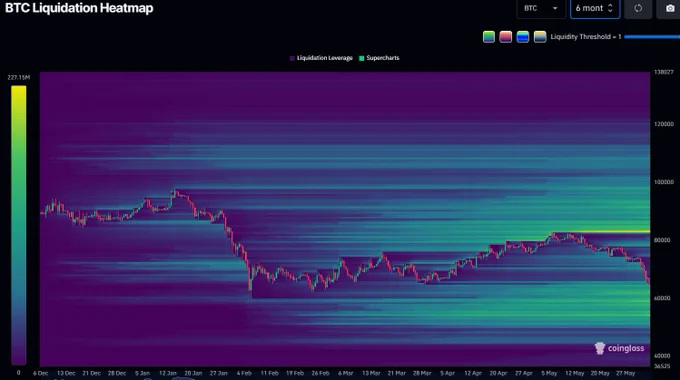The height and width of the screenshot is (380, 680).
Task: Click the 80000 price axis label
Action: tap(662, 240)
